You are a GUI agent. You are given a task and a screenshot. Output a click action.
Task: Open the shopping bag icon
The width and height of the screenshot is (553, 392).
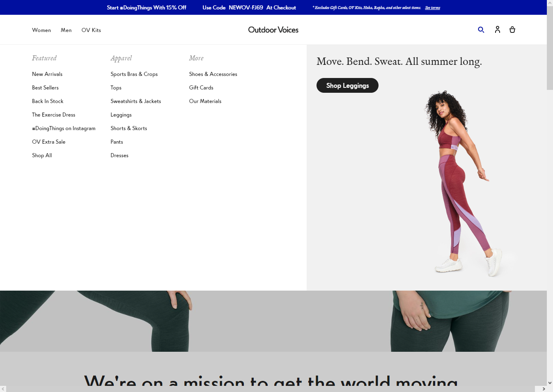pos(512,30)
